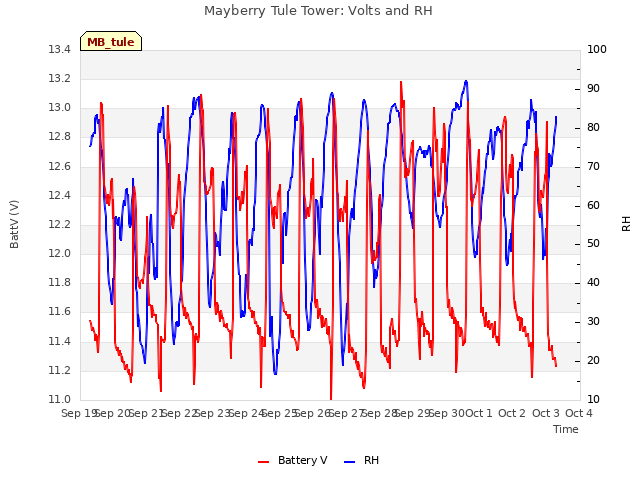Click the 50 RH axis tick label

tap(593, 244)
